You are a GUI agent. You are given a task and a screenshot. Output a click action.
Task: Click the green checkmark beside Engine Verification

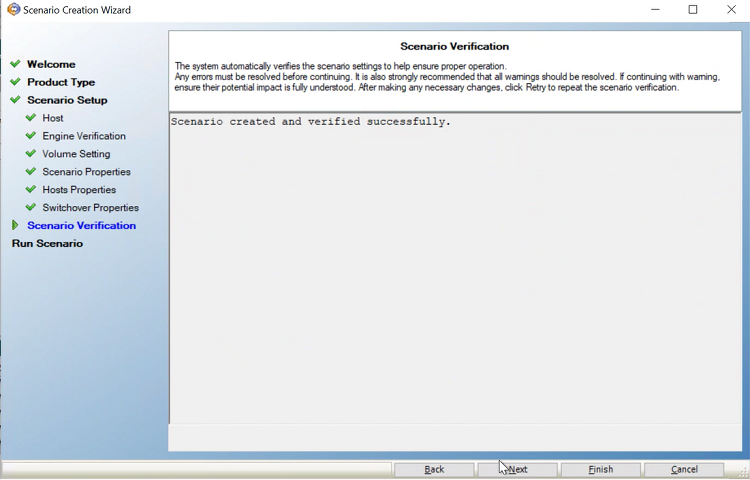[x=31, y=135]
